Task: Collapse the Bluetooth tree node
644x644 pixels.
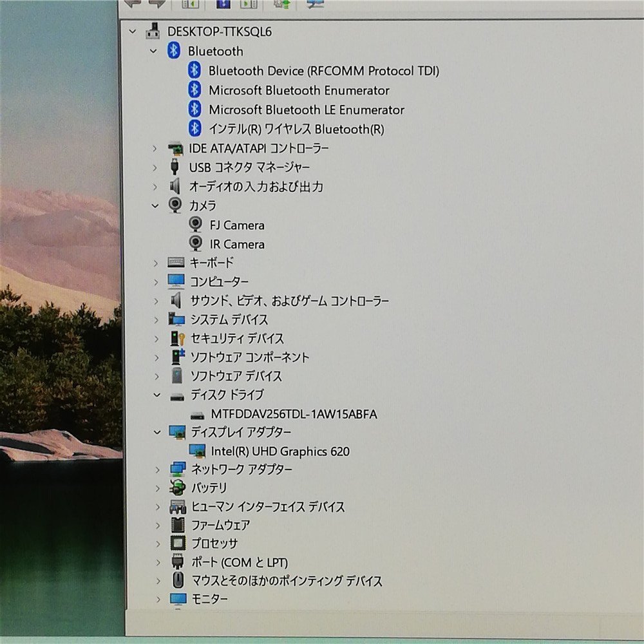Action: [153, 52]
